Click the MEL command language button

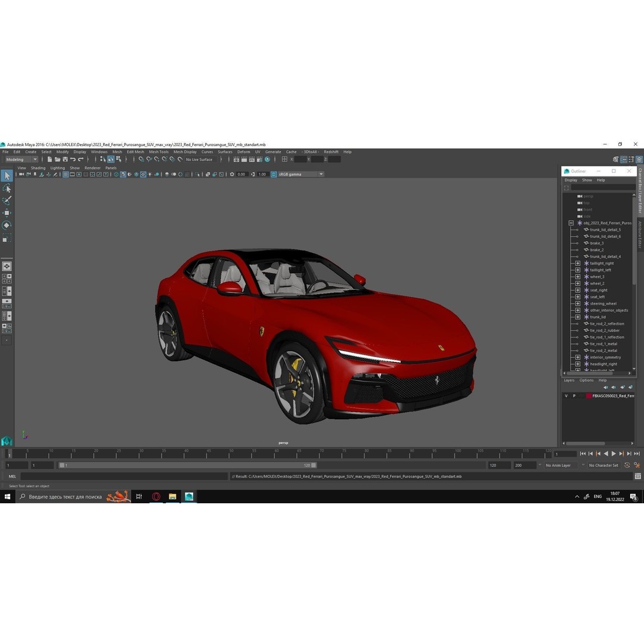pos(13,476)
